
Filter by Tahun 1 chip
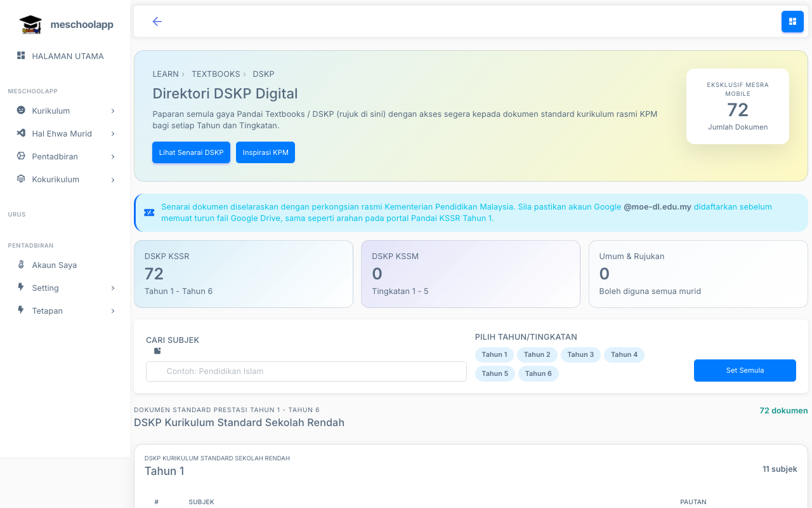[494, 355]
